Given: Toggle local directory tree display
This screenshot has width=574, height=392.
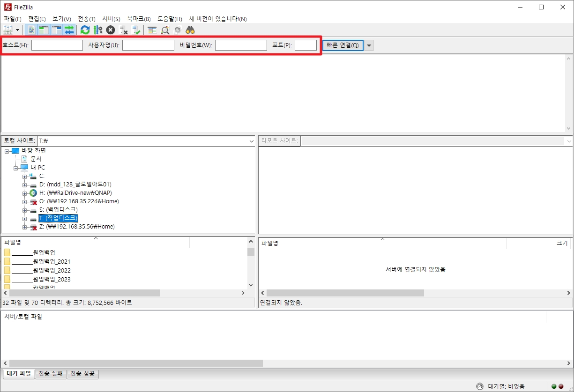Looking at the screenshot, I should (x=44, y=30).
